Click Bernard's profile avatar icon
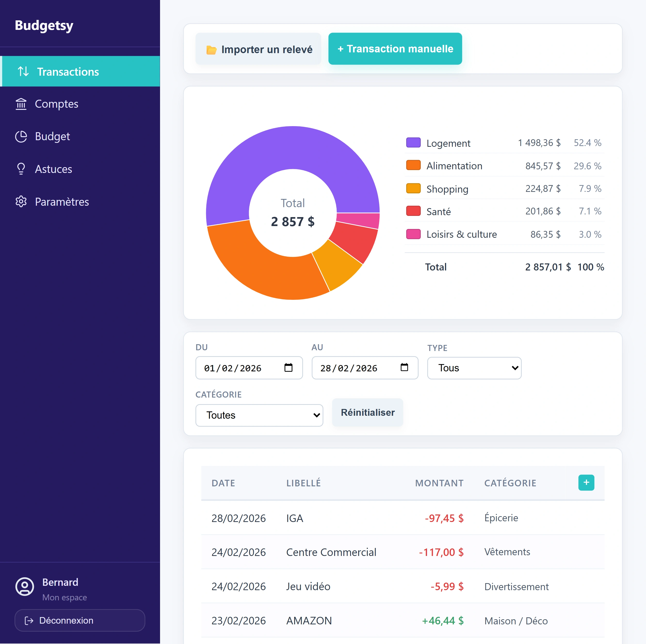 [24, 587]
